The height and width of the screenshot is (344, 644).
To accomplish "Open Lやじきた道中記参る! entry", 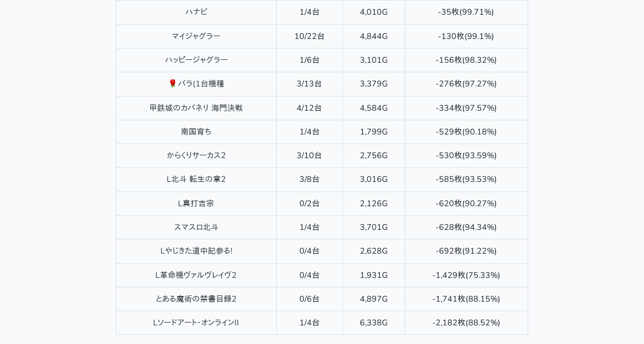I will (197, 251).
